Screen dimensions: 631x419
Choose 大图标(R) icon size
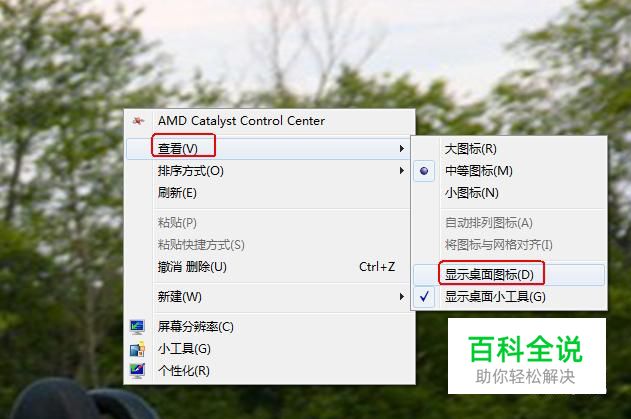tap(471, 149)
